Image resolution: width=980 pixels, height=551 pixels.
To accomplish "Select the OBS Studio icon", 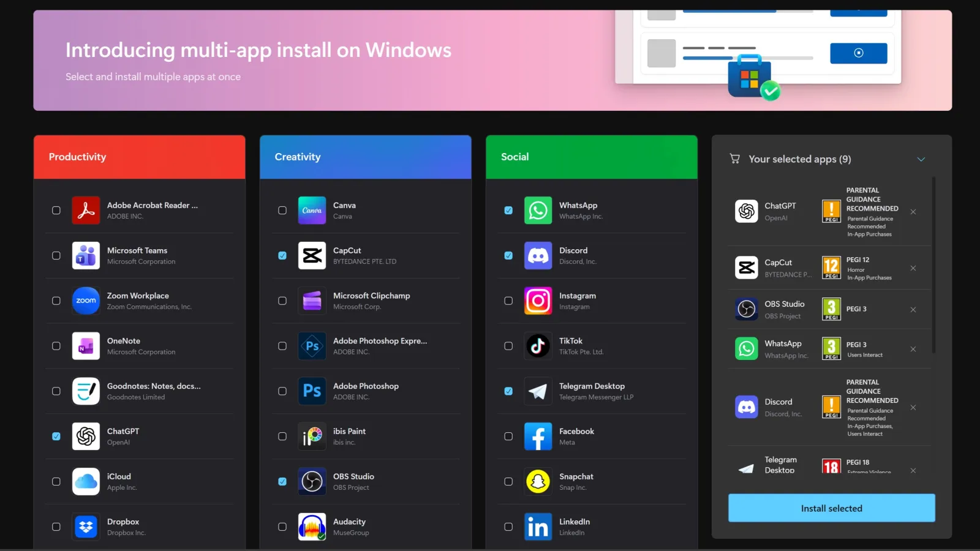I will coord(312,482).
